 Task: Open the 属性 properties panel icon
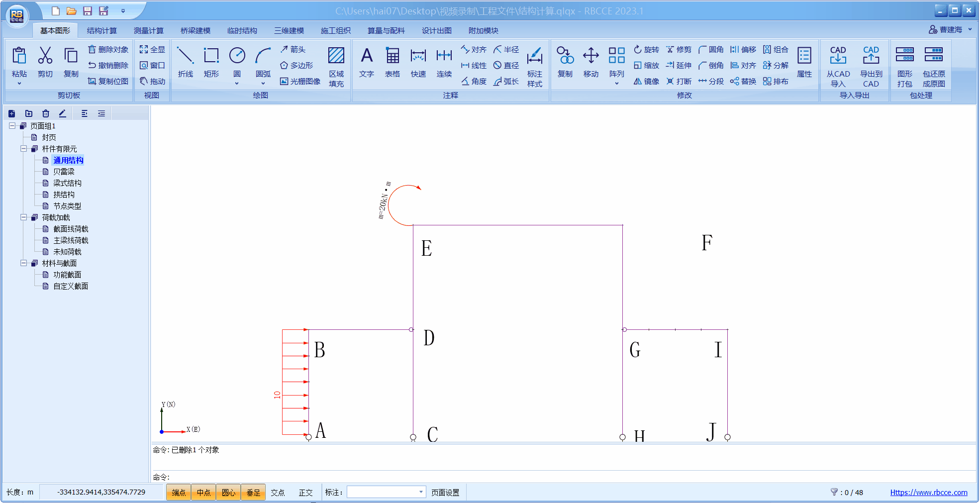click(804, 62)
